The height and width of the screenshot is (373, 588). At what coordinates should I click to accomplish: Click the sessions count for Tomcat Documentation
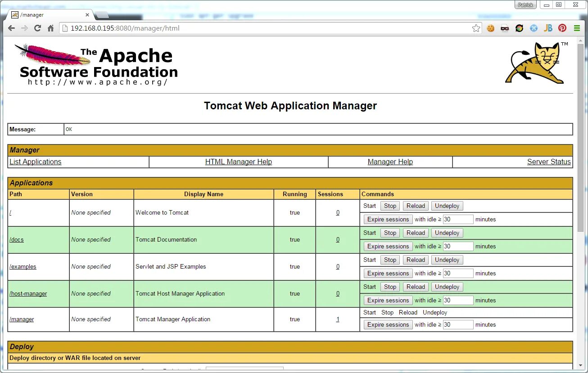338,239
